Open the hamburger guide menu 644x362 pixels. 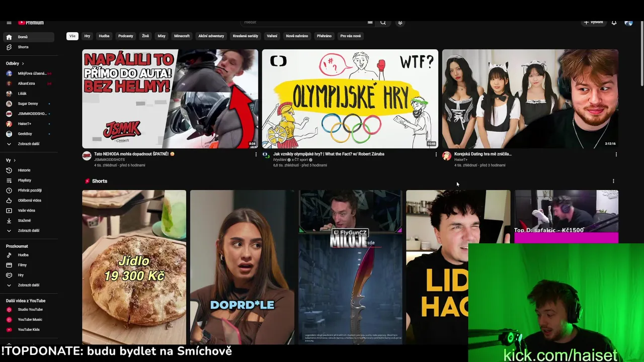tap(9, 23)
